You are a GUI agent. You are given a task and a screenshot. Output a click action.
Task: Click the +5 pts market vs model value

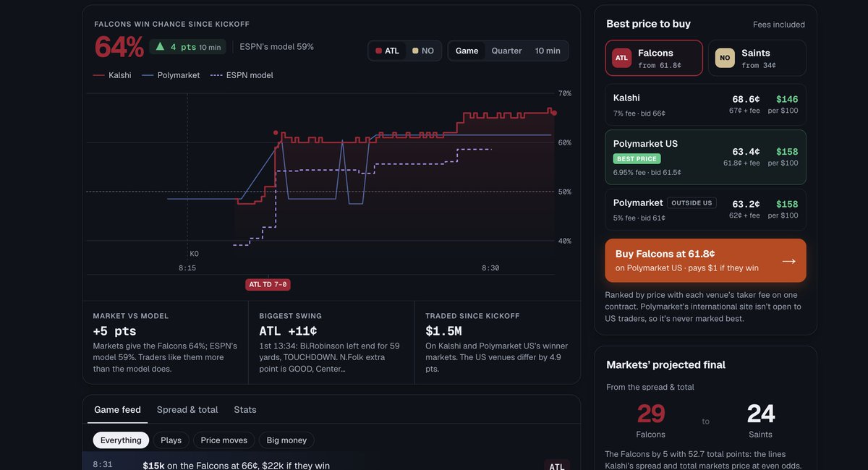click(114, 331)
